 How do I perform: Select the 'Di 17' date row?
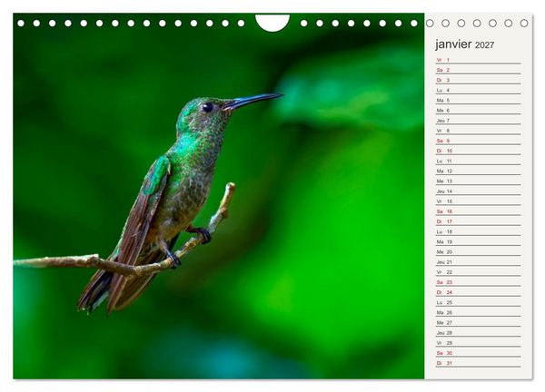point(479,221)
